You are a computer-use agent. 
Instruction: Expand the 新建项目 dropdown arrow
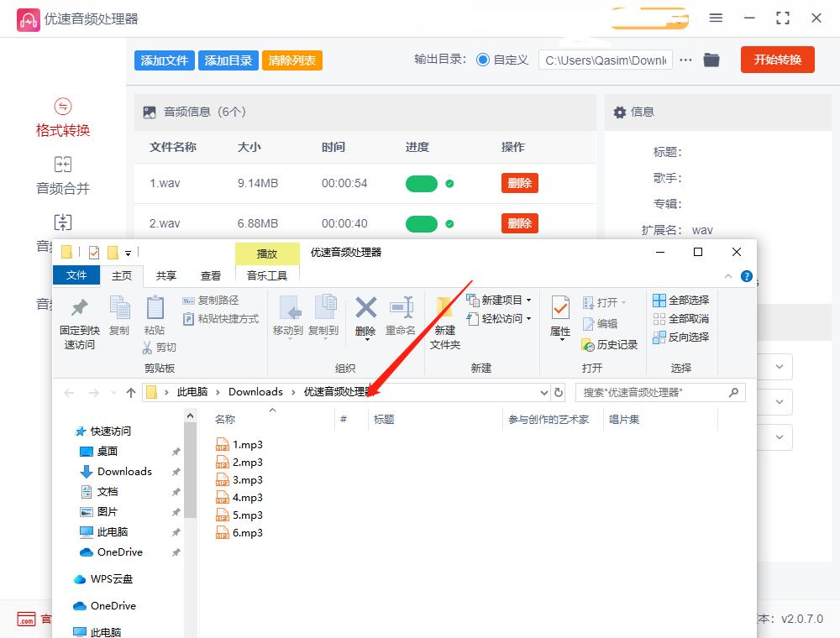tap(530, 300)
